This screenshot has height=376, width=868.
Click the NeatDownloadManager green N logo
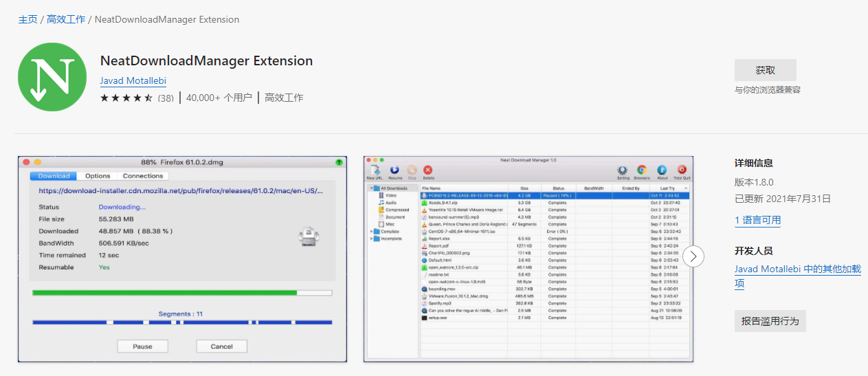52,77
